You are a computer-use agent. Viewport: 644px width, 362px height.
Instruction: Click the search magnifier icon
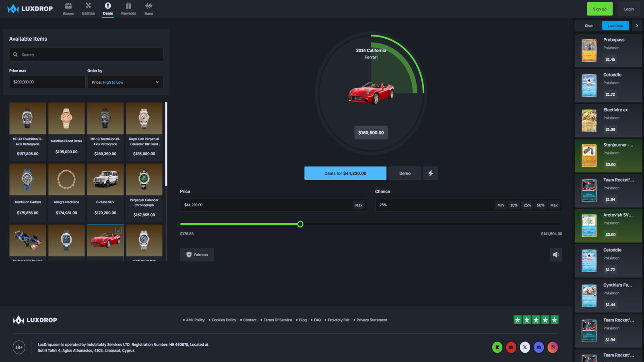(x=15, y=55)
